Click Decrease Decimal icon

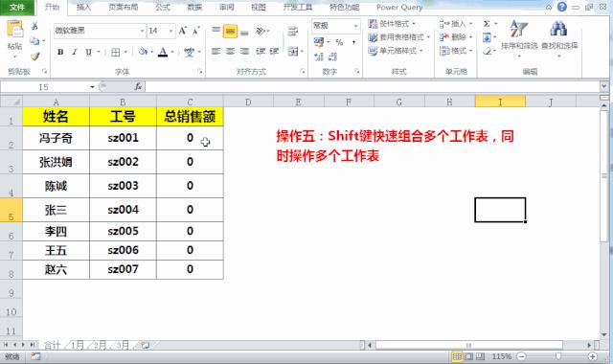(x=332, y=57)
